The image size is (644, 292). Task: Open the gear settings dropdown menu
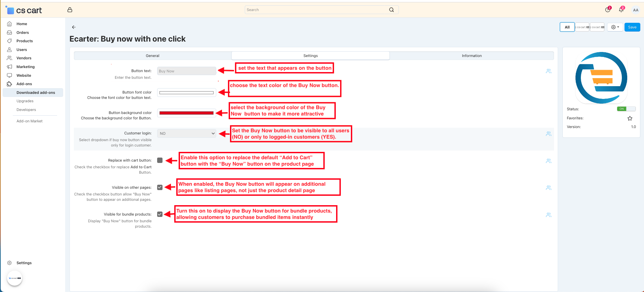[615, 27]
